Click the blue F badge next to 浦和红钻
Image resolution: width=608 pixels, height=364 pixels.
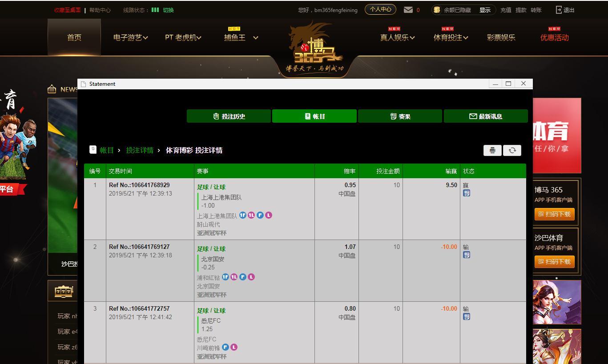(243, 277)
